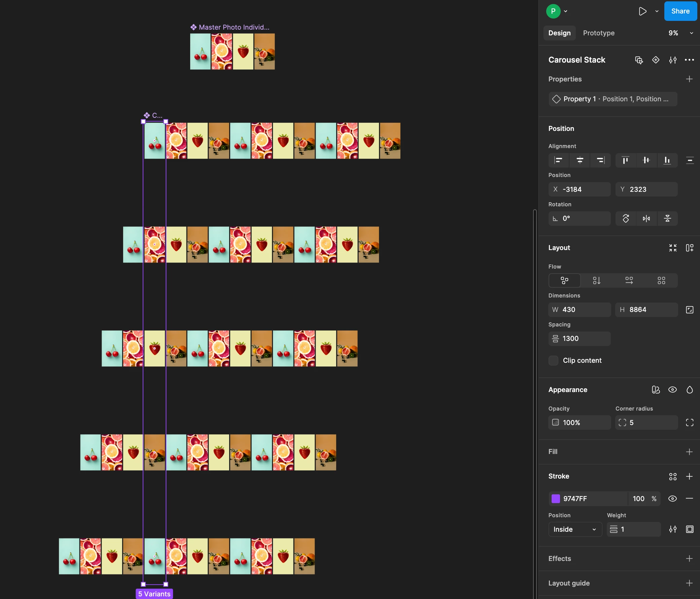Select the Design tab
700x599 pixels.
point(559,33)
